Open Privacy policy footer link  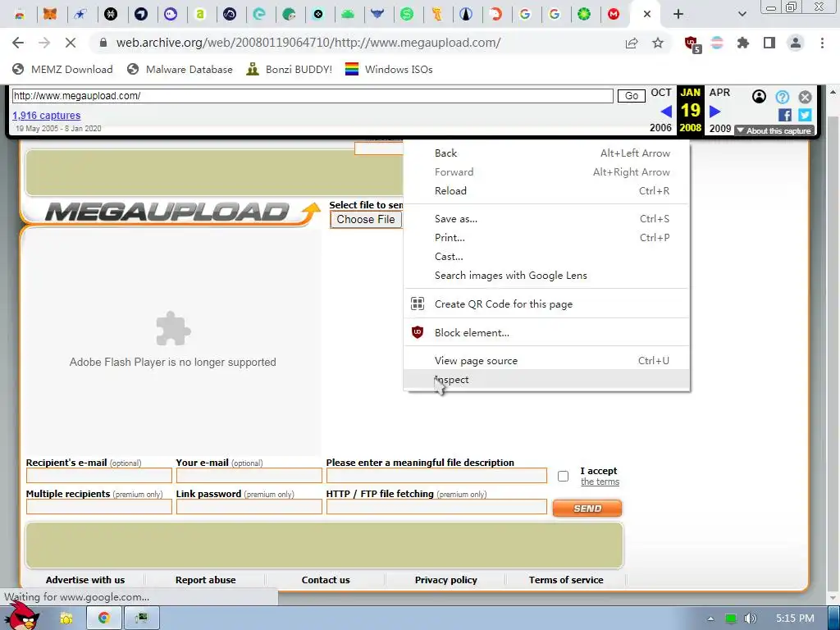pos(445,580)
